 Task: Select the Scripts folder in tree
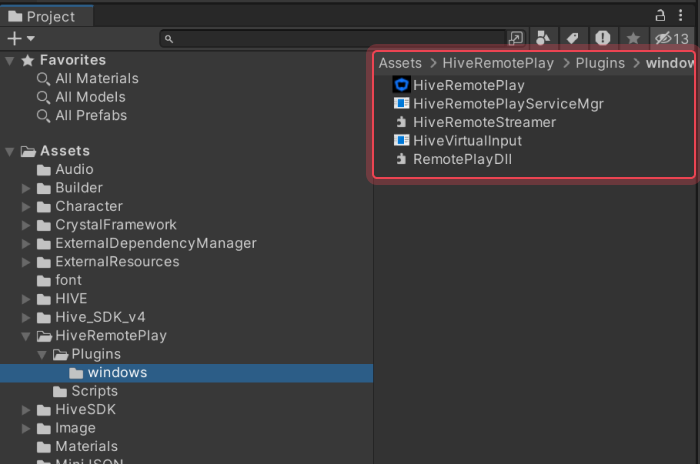tap(94, 391)
